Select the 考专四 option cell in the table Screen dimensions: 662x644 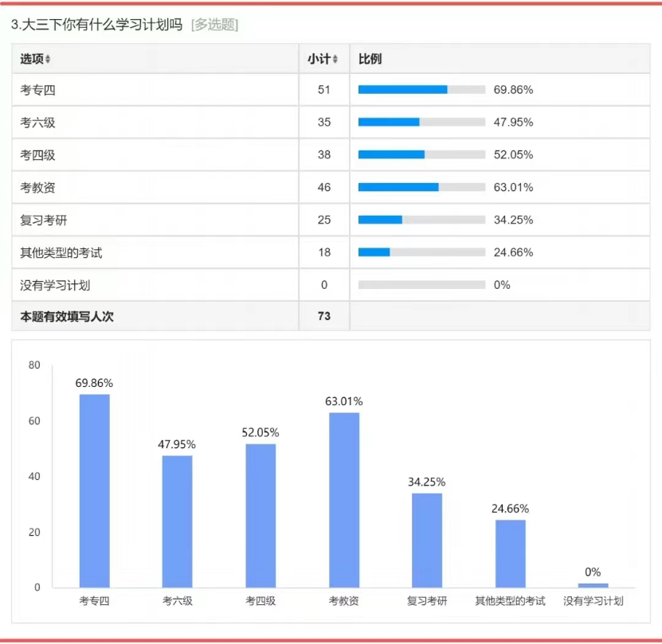[38, 90]
